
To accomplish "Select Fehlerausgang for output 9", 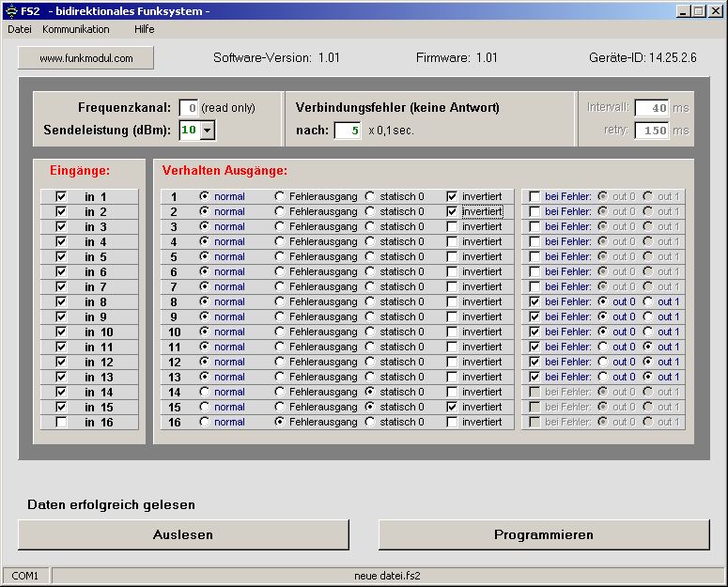I will pyautogui.click(x=280, y=317).
